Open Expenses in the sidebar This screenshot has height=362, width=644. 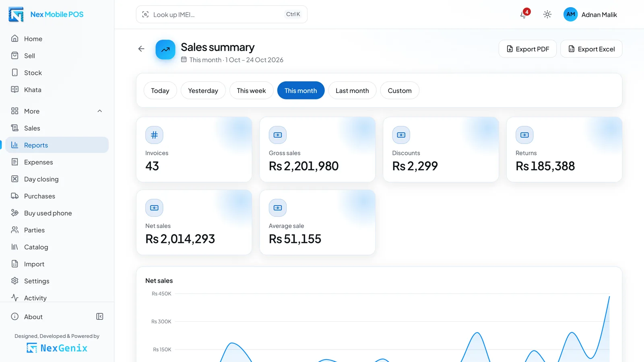coord(57,162)
